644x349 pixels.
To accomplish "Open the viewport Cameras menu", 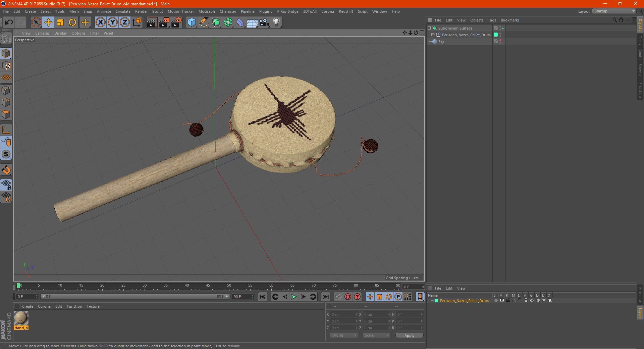I will pos(42,33).
